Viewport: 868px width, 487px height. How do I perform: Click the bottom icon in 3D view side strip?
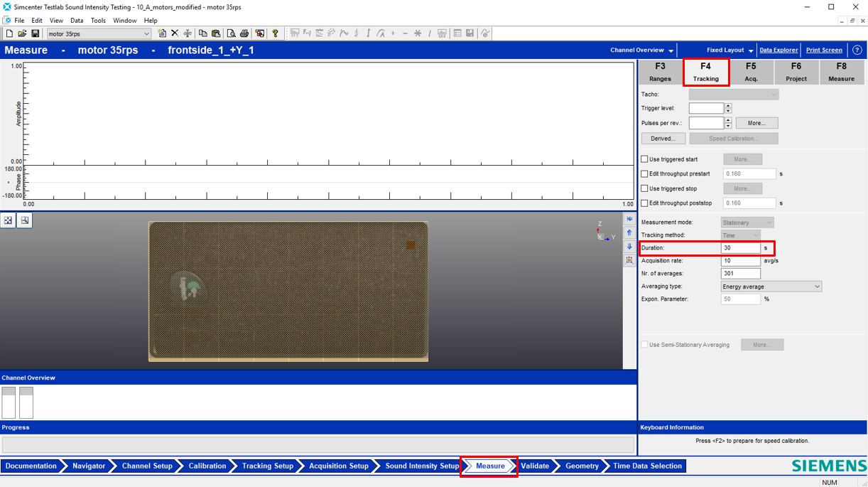(629, 261)
